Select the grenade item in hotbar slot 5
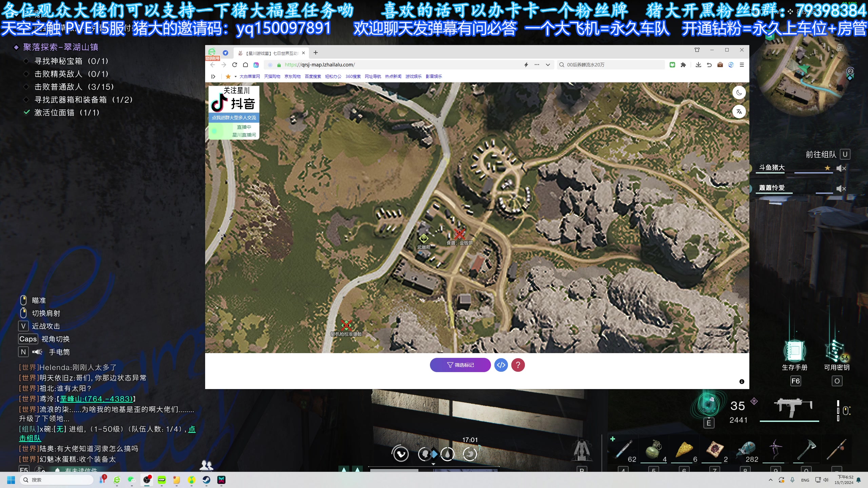Screen dimensions: 868x488 click(653, 450)
